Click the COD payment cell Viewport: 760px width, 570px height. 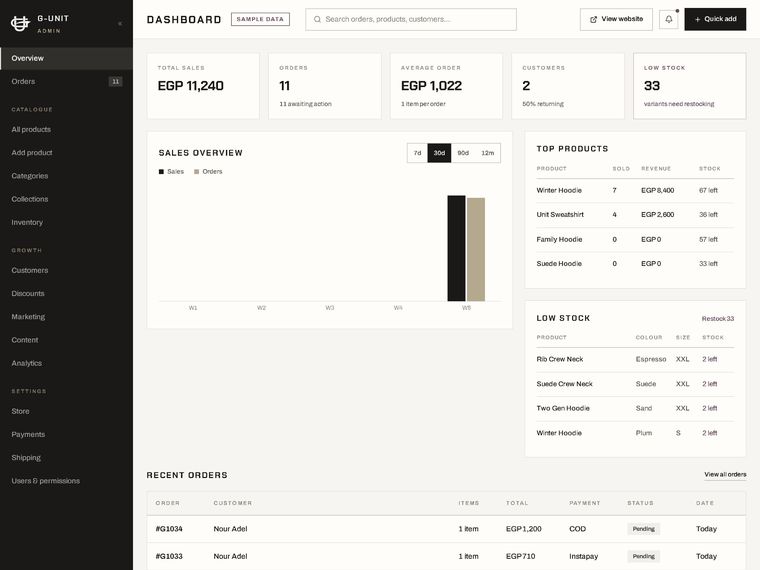[x=577, y=529]
